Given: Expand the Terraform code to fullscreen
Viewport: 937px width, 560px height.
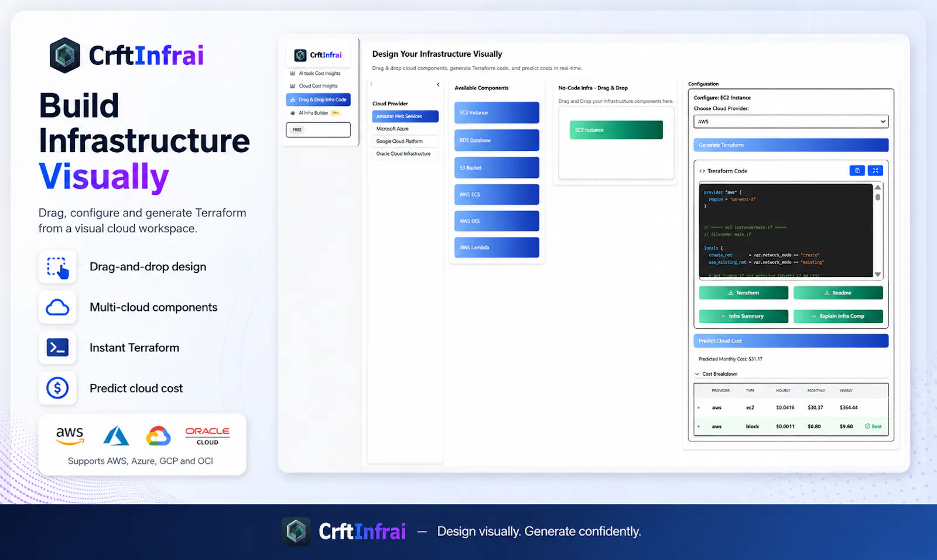Looking at the screenshot, I should (x=876, y=170).
